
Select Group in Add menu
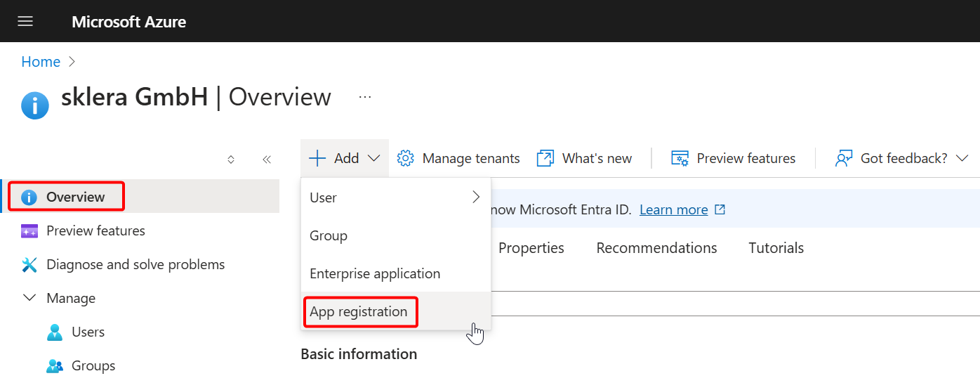pyautogui.click(x=396, y=235)
